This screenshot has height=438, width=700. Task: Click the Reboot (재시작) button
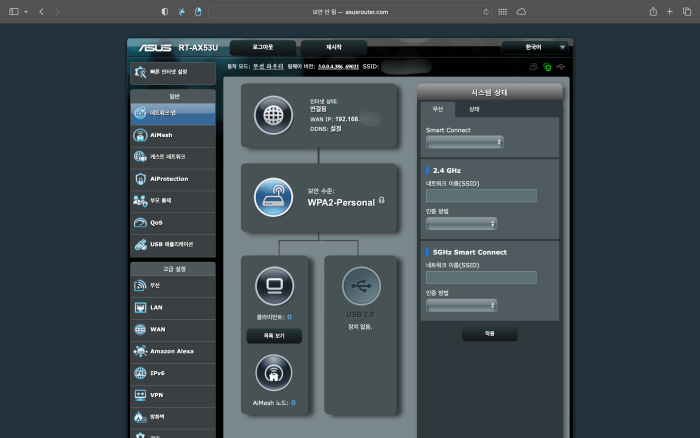pos(333,47)
